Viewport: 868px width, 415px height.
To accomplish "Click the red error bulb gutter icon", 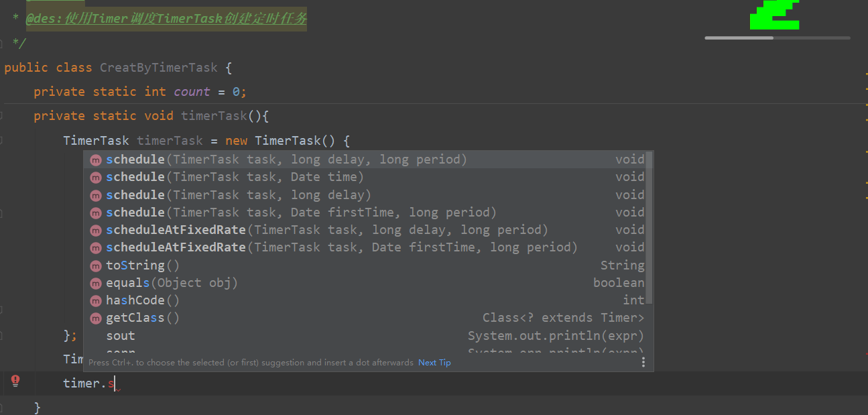I will click(x=15, y=381).
